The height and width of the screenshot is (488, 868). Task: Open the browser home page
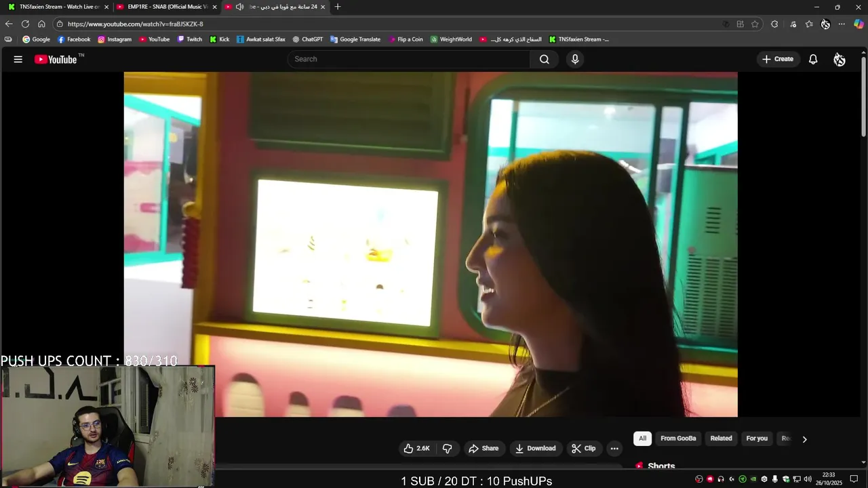tap(41, 24)
